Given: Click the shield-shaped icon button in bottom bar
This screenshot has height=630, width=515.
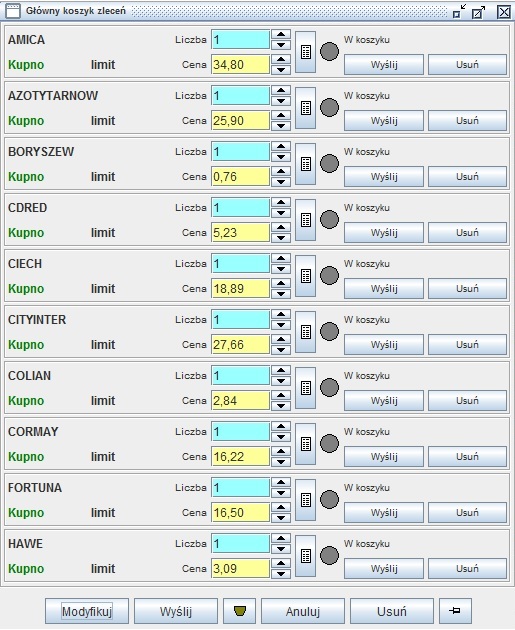Looking at the screenshot, I should (239, 611).
